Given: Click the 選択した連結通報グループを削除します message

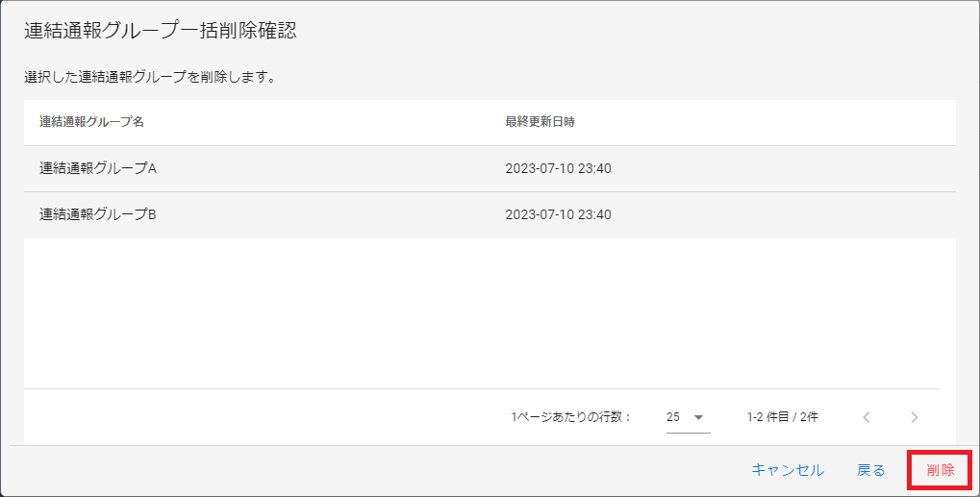Looking at the screenshot, I should pos(151,76).
